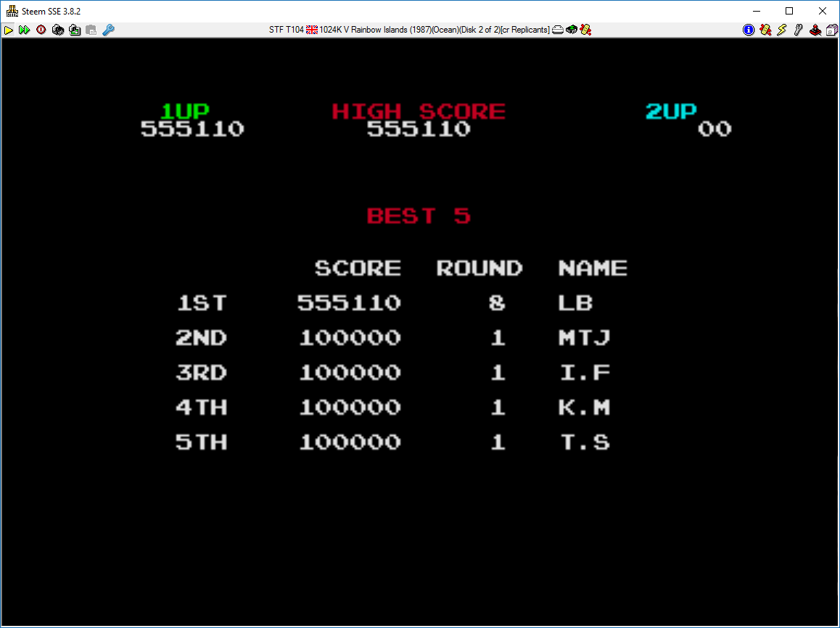Open the grey spanner options icon
Screen dimensions: 840x628
pyautogui.click(x=799, y=30)
